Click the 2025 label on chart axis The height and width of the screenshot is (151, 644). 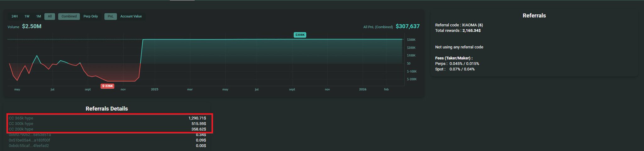coord(154,89)
